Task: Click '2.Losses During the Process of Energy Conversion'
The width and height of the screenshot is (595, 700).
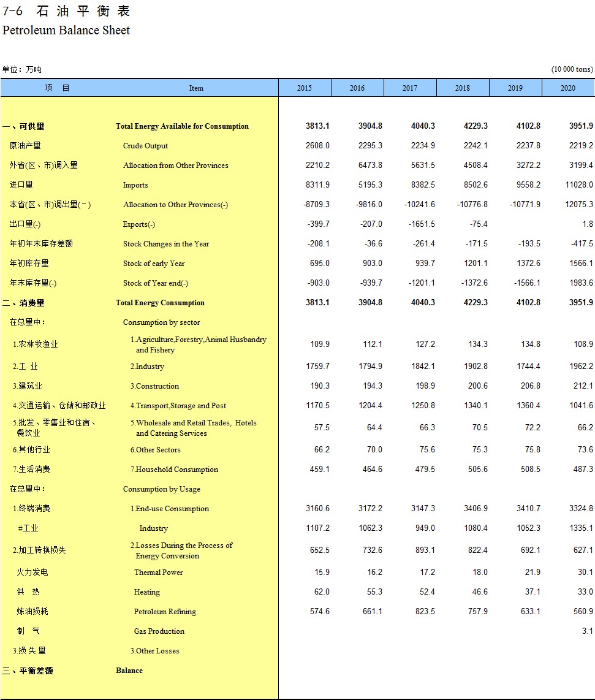Action: [181, 551]
